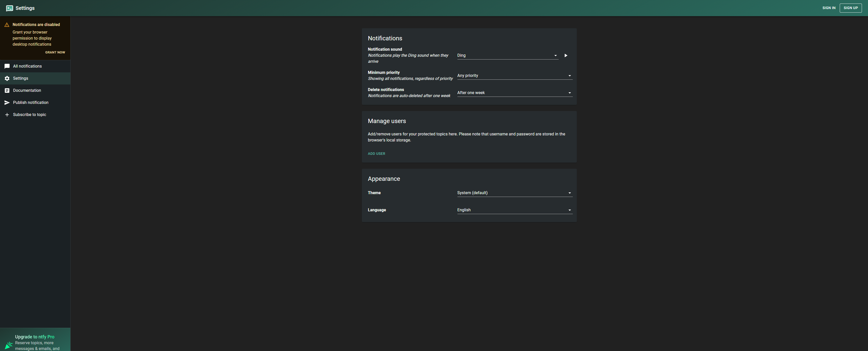Click the plus icon for Subscribe to topic
868x351 pixels.
point(7,115)
